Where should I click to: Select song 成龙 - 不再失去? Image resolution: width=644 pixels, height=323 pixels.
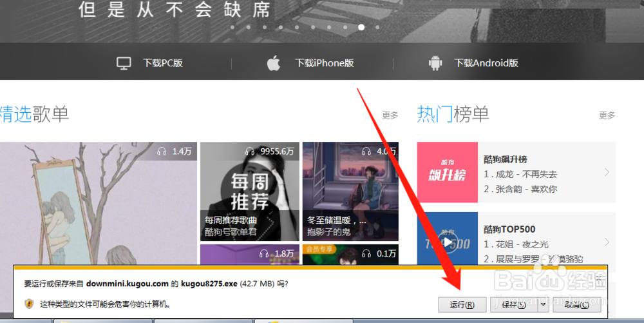pyautogui.click(x=520, y=174)
